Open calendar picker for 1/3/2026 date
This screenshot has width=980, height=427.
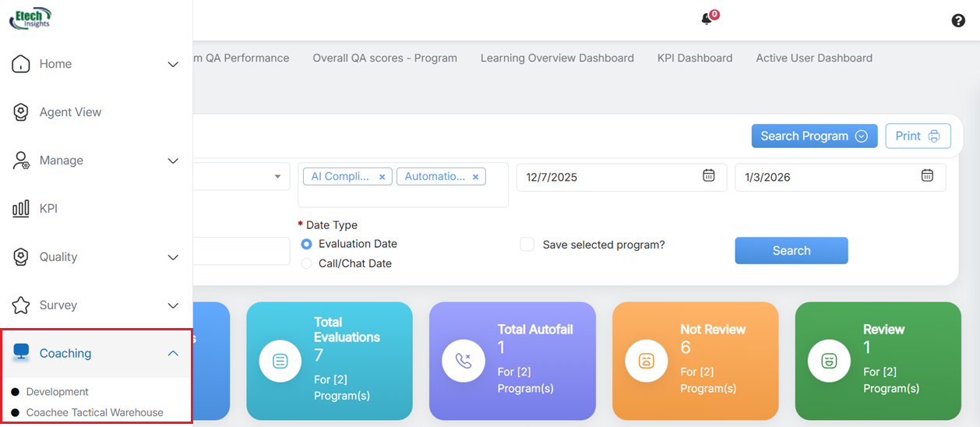[x=927, y=176]
